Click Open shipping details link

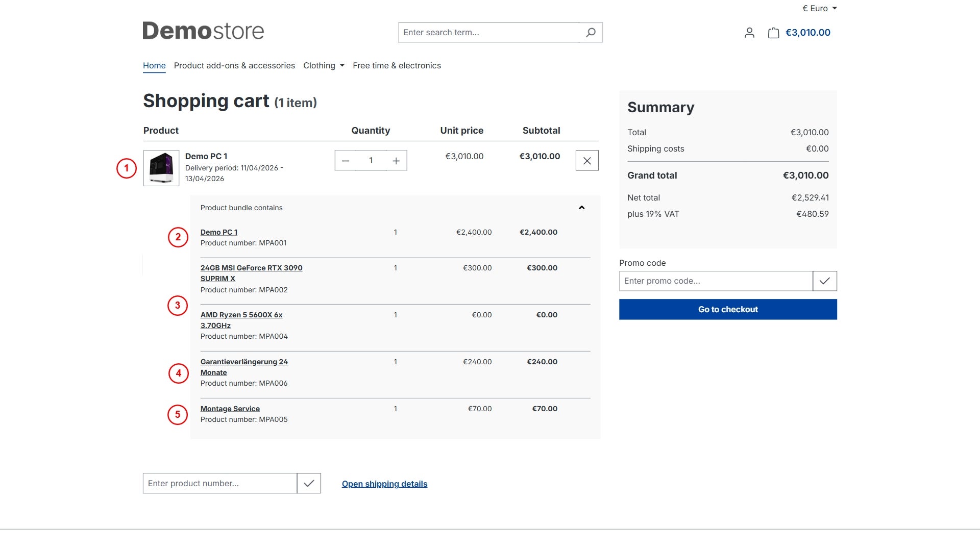pyautogui.click(x=384, y=484)
